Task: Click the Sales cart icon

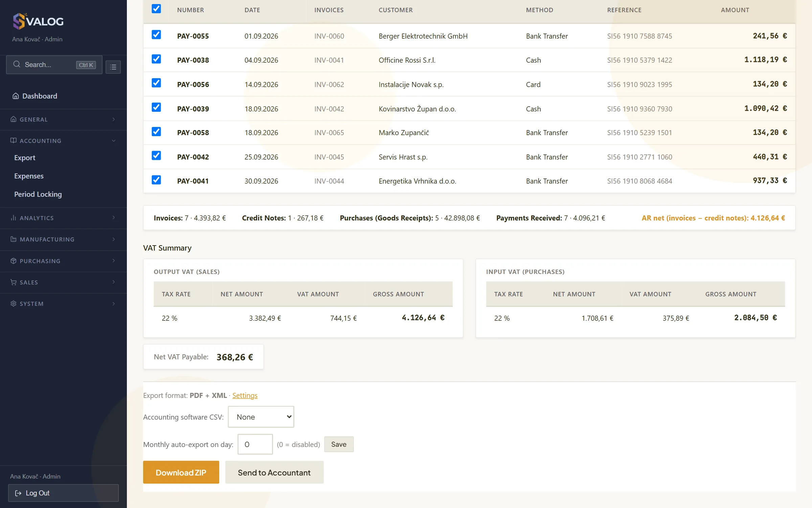Action: (x=14, y=282)
